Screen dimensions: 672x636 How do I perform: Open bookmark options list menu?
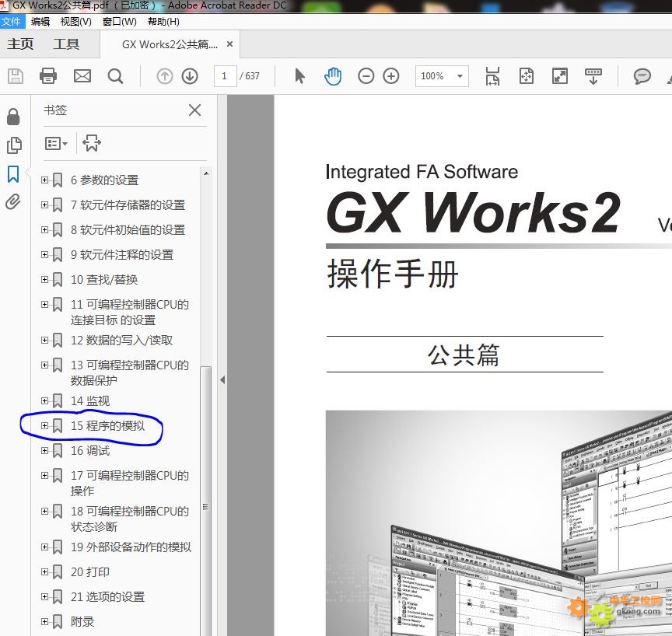point(56,143)
